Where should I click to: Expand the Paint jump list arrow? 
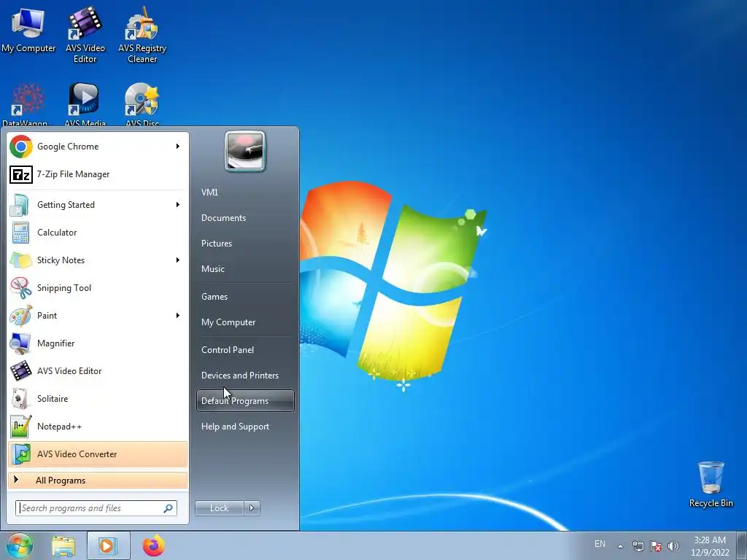[x=178, y=315]
